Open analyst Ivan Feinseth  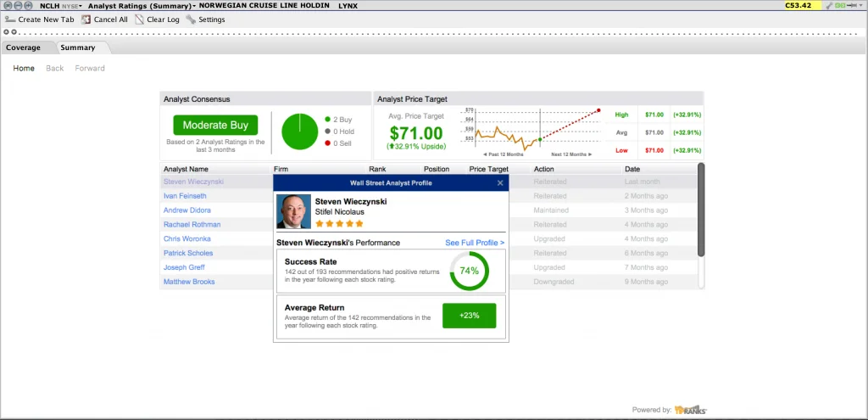tap(185, 196)
